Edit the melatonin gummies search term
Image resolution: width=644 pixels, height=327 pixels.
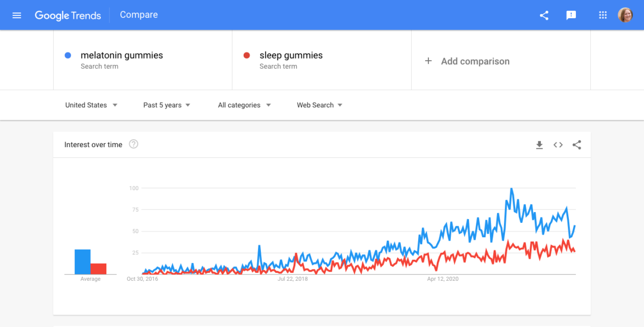(x=122, y=55)
